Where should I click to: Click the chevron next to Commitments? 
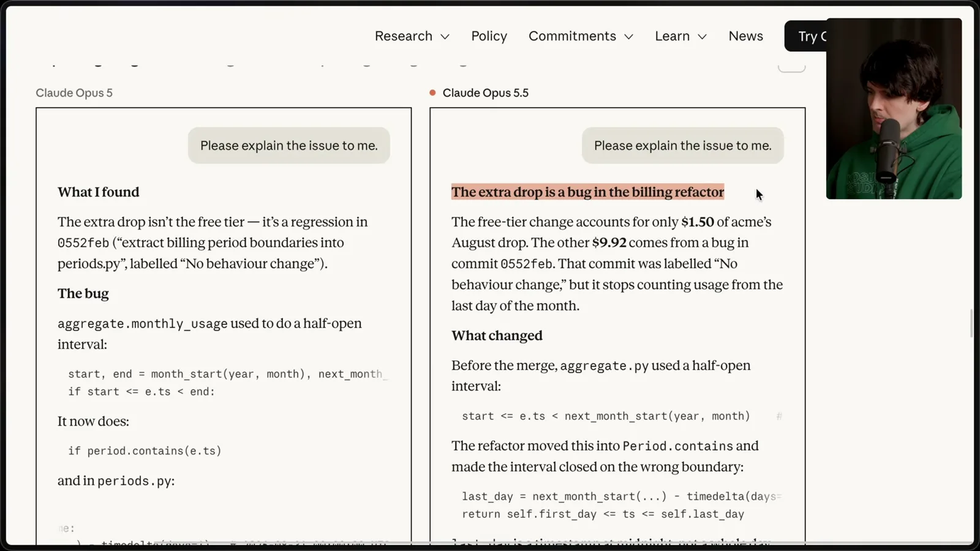point(628,37)
